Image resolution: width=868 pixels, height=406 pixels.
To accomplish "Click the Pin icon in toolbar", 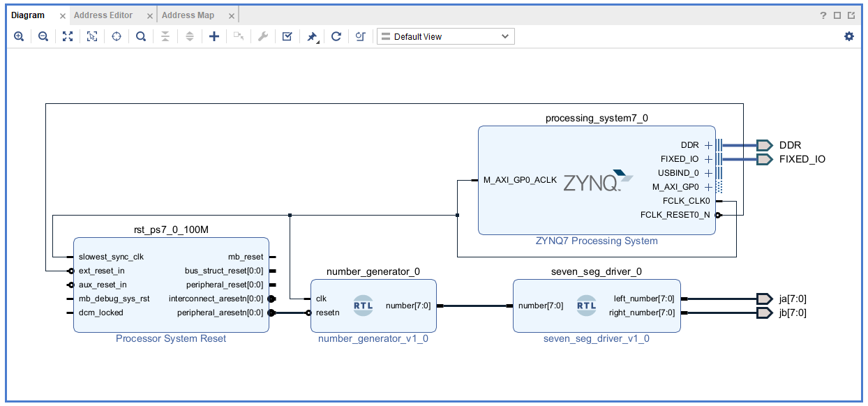I will tap(312, 36).
